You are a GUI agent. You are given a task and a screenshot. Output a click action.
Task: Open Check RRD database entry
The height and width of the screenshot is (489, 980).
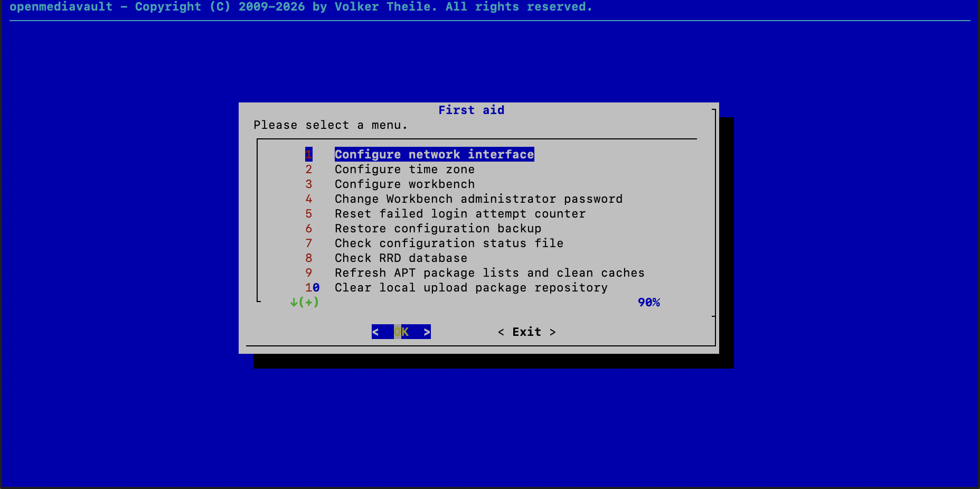401,258
